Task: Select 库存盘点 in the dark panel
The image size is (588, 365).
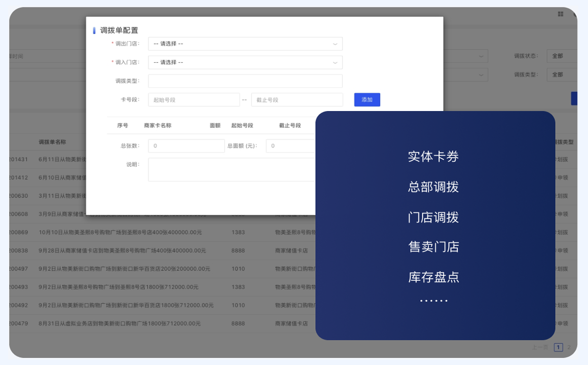Action: click(433, 277)
